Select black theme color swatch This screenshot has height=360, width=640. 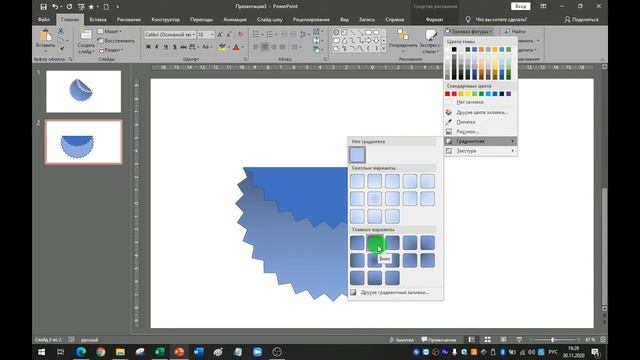[454, 49]
